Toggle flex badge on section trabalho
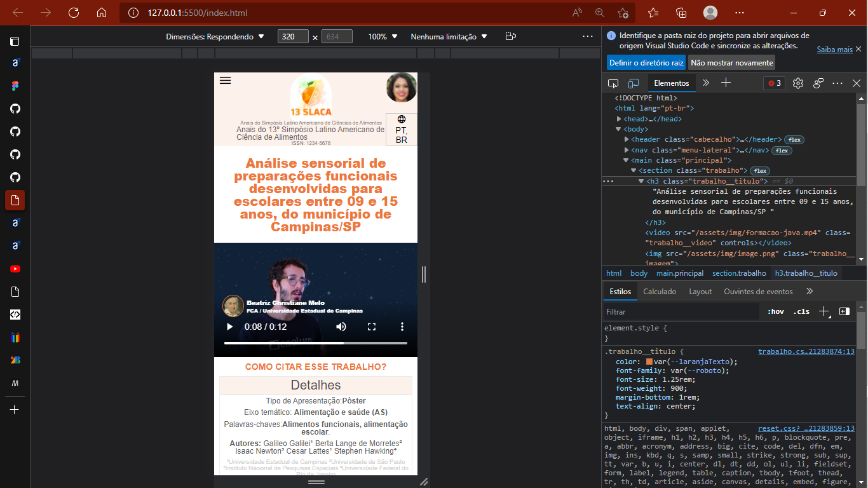This screenshot has width=868, height=488. coord(760,171)
